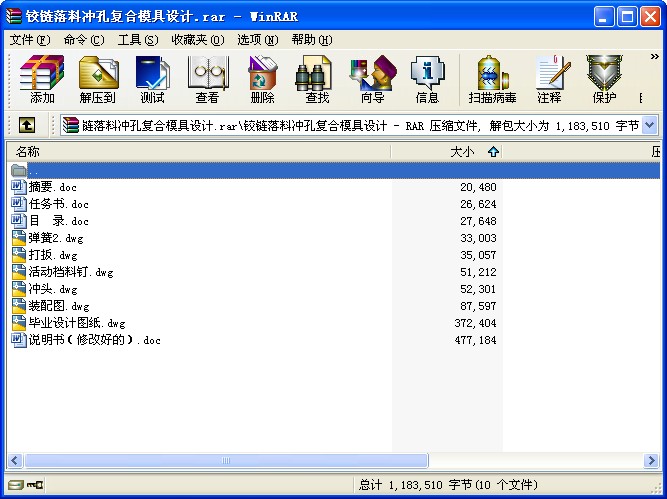Click the 测试 (Test) toolbar icon
This screenshot has height=499, width=667.
152,80
